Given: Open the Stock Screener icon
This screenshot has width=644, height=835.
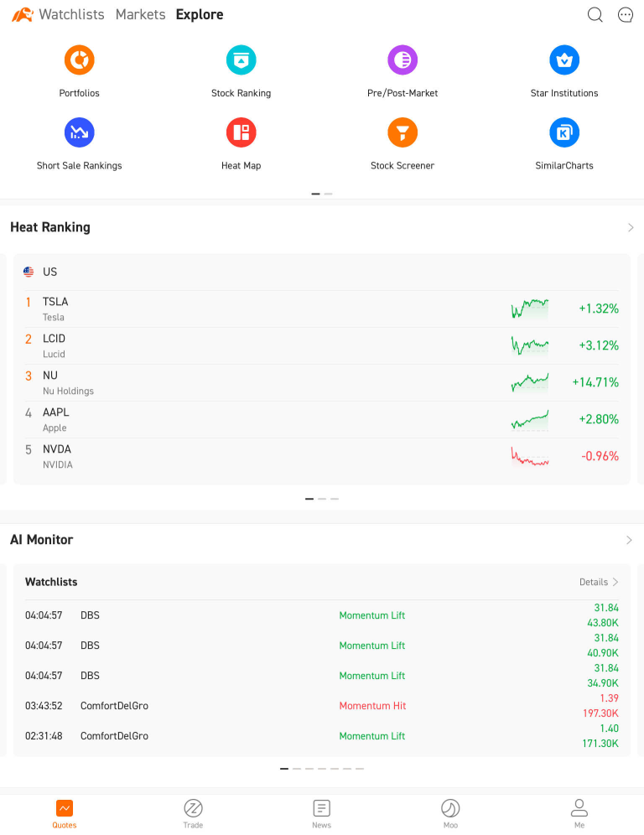Looking at the screenshot, I should pos(402,132).
